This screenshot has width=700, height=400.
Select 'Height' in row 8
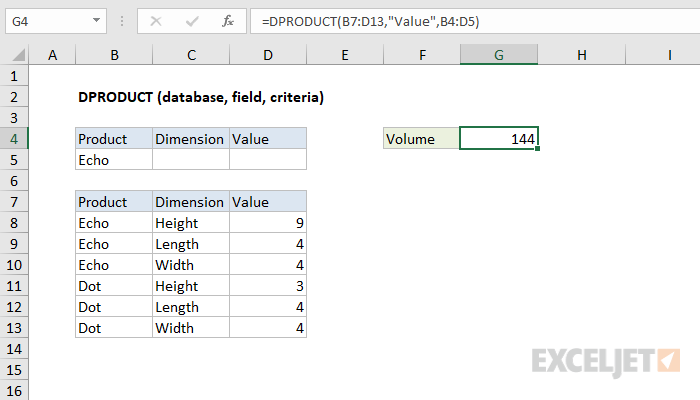(x=191, y=223)
